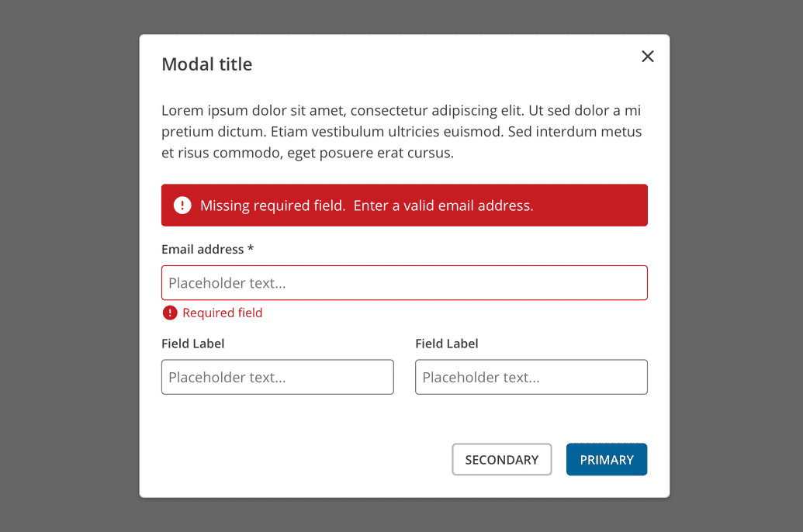Click the red error icon beside Required field

point(170,313)
